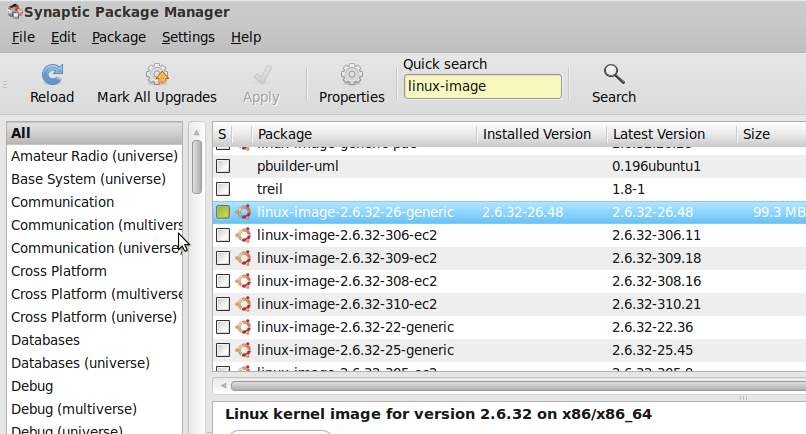Select the plain Cross Platform category
Viewport: 806px width, 434px height.
pyautogui.click(x=95, y=271)
